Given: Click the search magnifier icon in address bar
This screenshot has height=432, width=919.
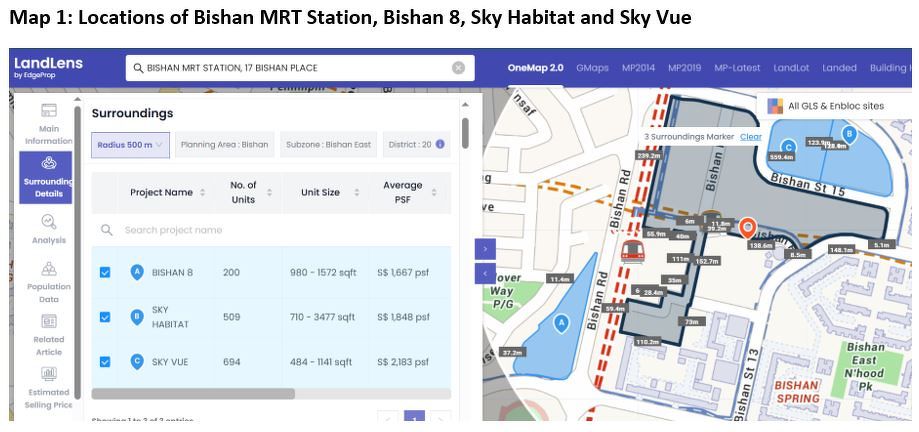Looking at the screenshot, I should (138, 68).
